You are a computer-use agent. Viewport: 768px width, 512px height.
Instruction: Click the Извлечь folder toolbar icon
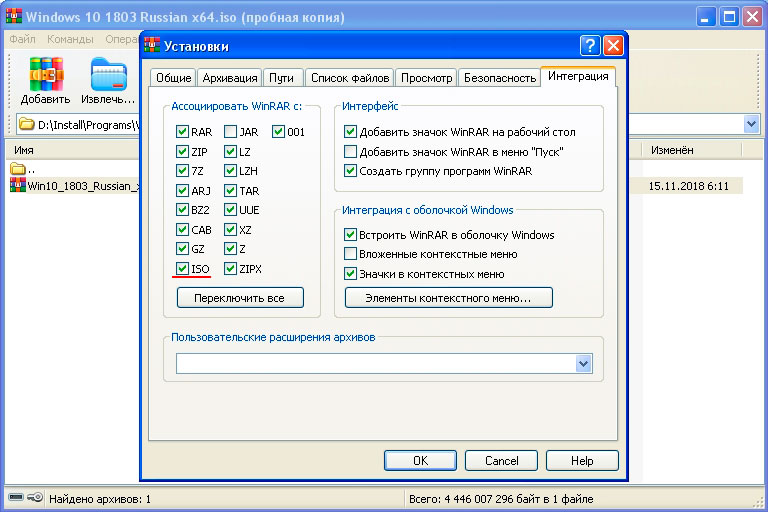(x=109, y=74)
